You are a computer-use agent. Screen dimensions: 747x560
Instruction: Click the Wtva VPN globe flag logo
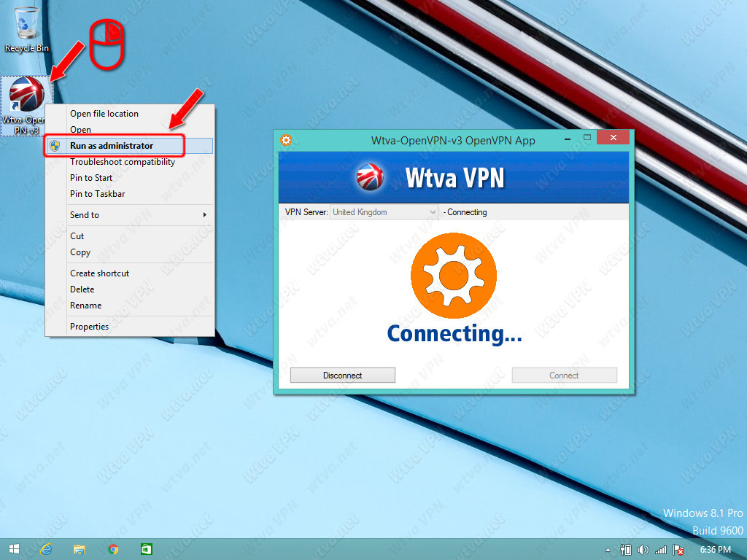pyautogui.click(x=370, y=177)
